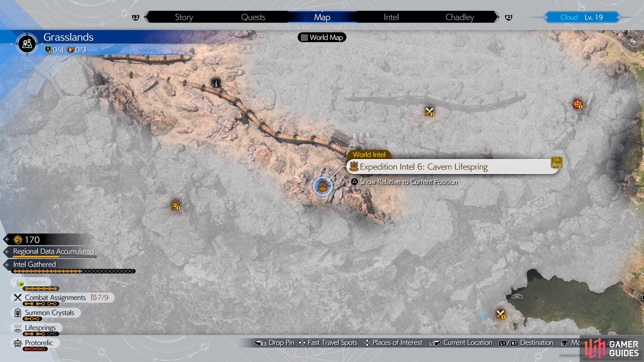Click the triangle button icon

[x=354, y=181]
